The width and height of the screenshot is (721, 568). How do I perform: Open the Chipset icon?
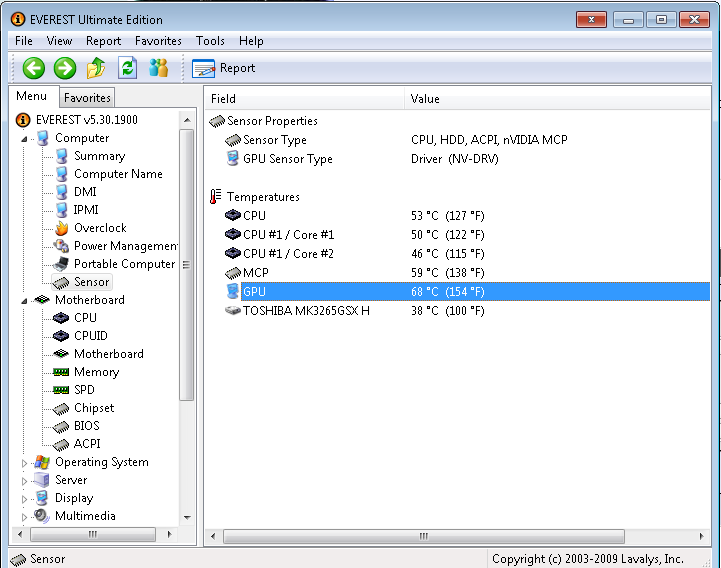pyautogui.click(x=61, y=409)
